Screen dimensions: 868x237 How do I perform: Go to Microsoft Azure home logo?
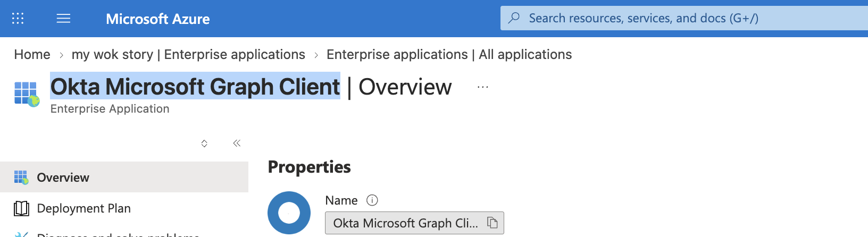point(157,19)
